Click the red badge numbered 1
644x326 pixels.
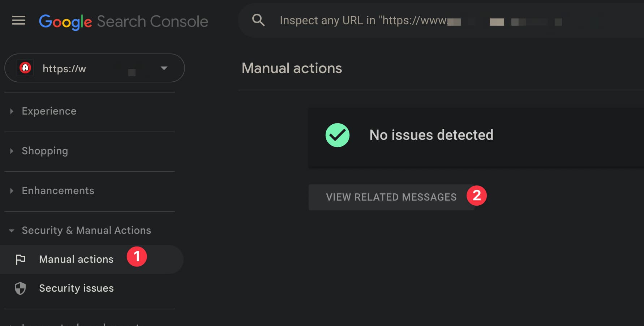(137, 257)
